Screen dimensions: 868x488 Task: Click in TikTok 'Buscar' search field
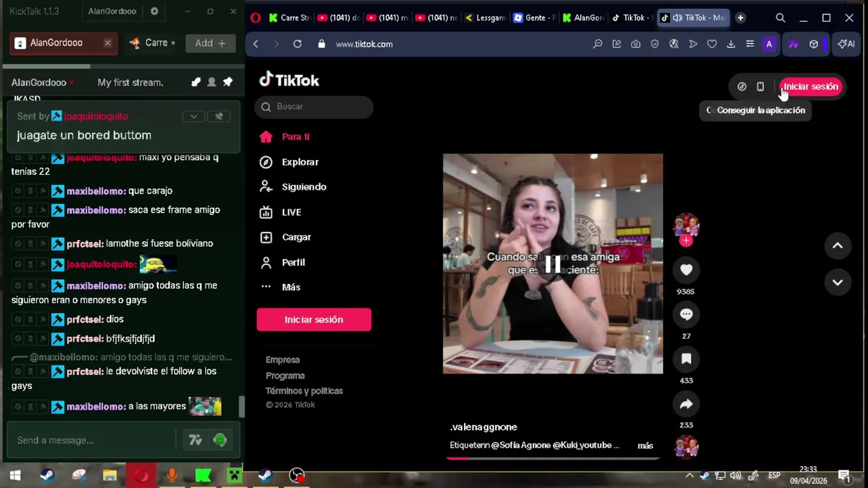(314, 106)
